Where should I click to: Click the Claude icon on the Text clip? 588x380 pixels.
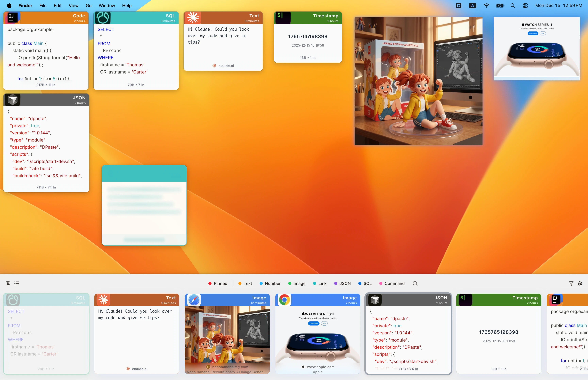pos(193,18)
